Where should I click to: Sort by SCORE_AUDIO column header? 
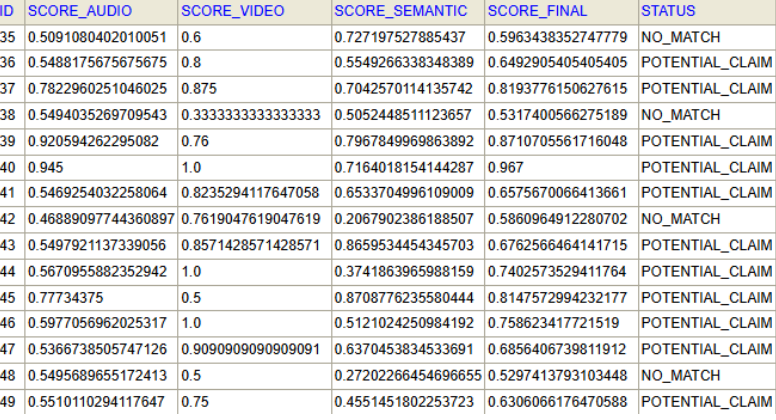tap(80, 11)
